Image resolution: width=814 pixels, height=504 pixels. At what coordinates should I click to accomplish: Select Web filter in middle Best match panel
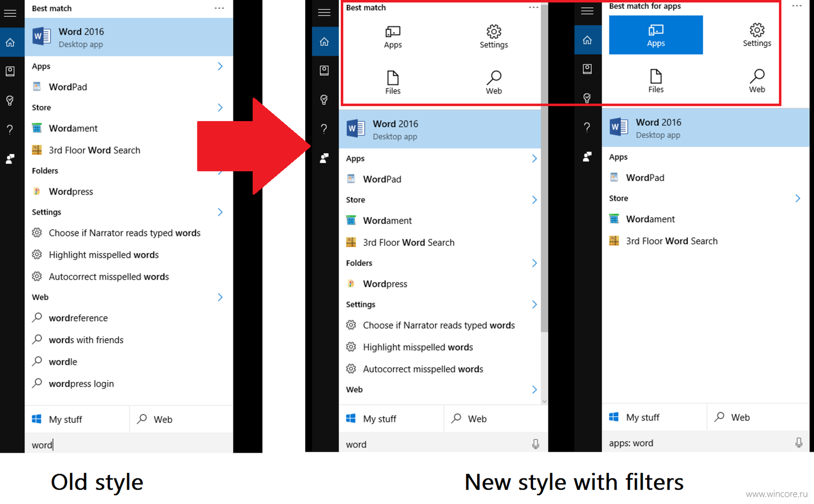493,83
